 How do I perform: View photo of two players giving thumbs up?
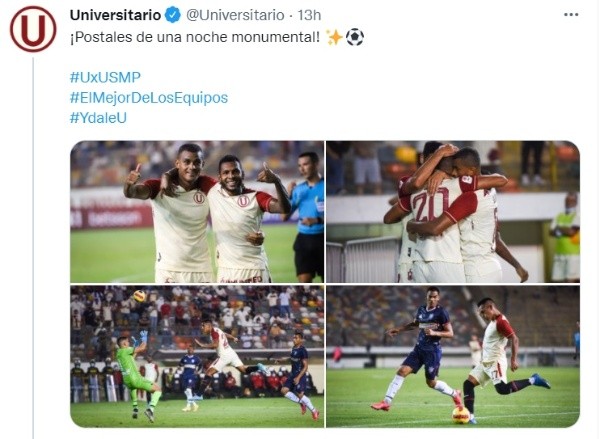197,212
